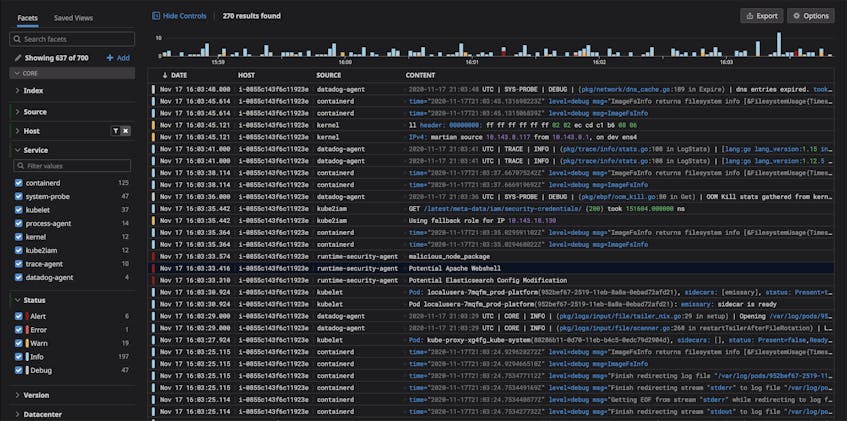The image size is (847, 421).
Task: Focus the Search facets input
Action: 72,39
